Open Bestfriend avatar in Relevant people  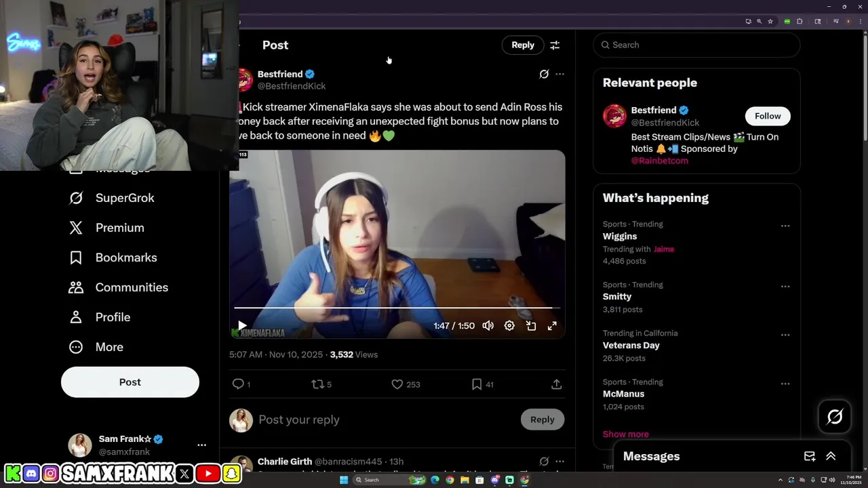[x=614, y=116]
